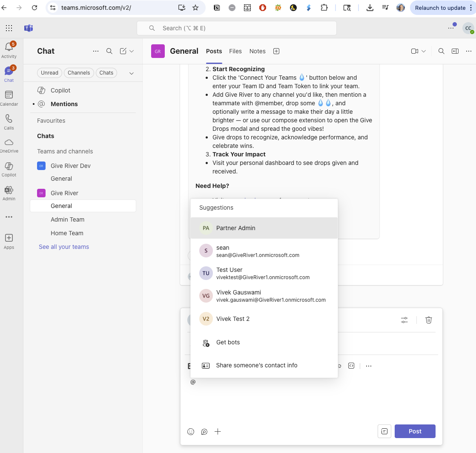Open browser downloads icon
The image size is (476, 453).
(x=370, y=8)
